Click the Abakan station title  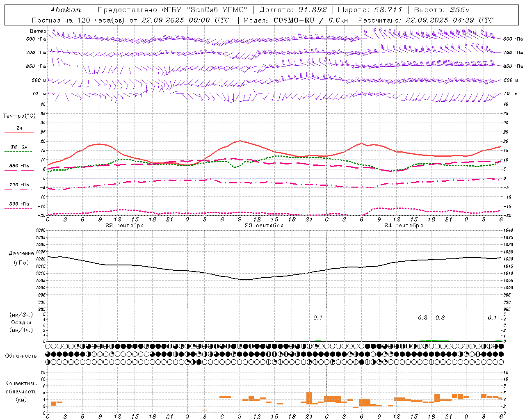click(x=66, y=10)
